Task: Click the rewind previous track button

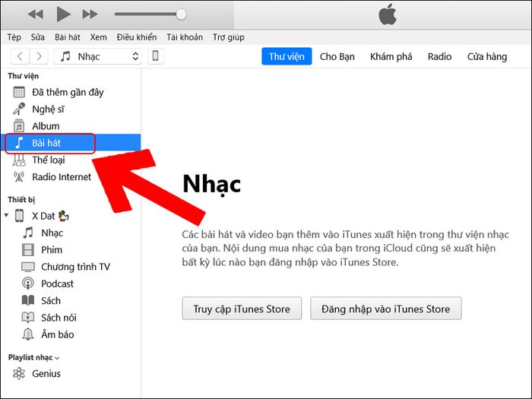Action: (x=36, y=14)
